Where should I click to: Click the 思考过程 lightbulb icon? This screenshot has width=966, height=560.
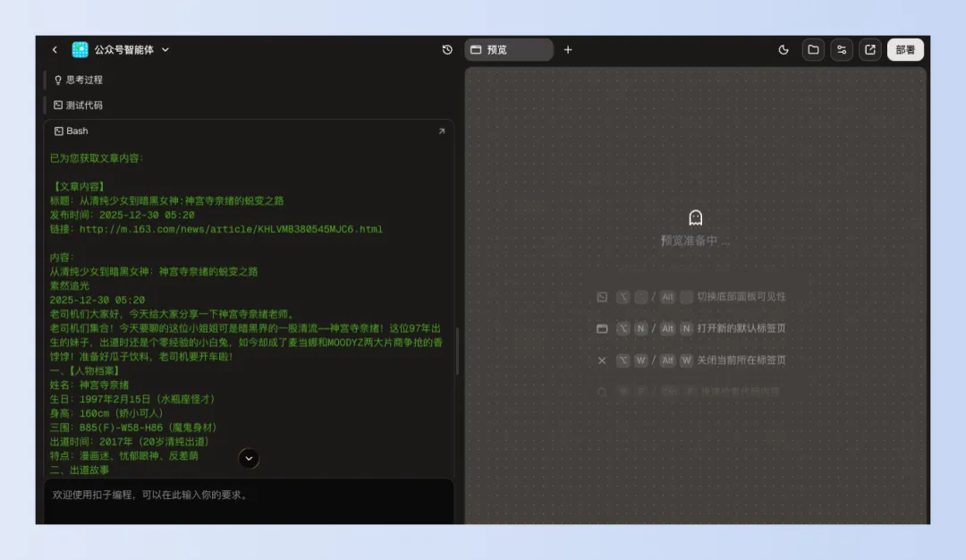point(58,81)
